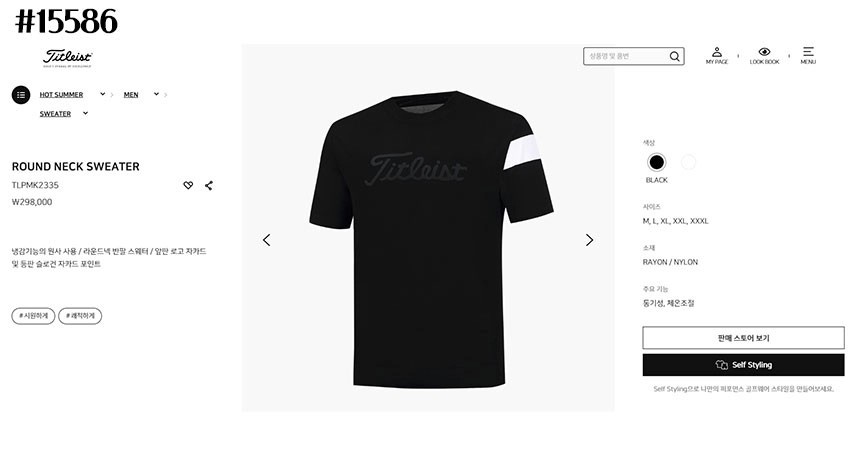
Task: Open the hamburger Menu icon
Action: pyautogui.click(x=808, y=55)
